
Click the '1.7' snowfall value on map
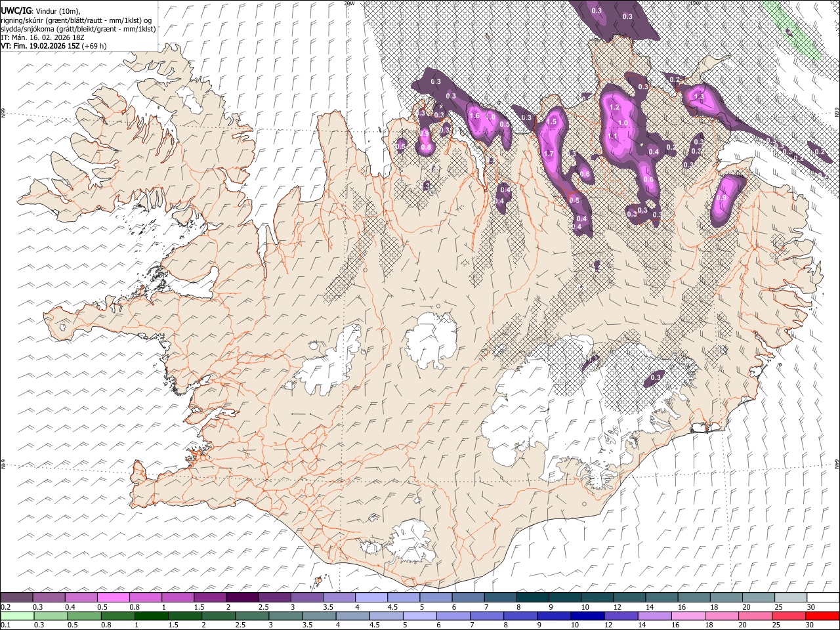(549, 154)
